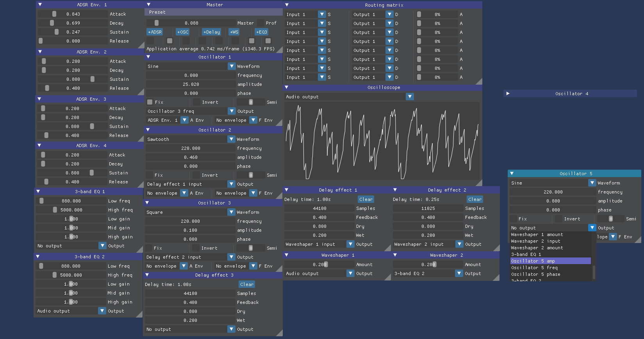Collapse the 3-band EQ 2 panel triangle
The image size is (644, 339).
click(x=38, y=256)
